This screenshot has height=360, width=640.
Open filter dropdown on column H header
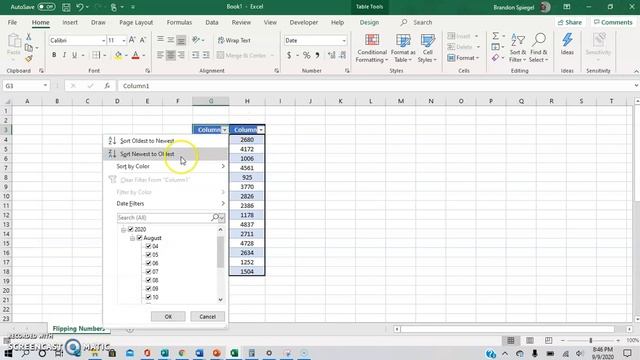pos(260,130)
